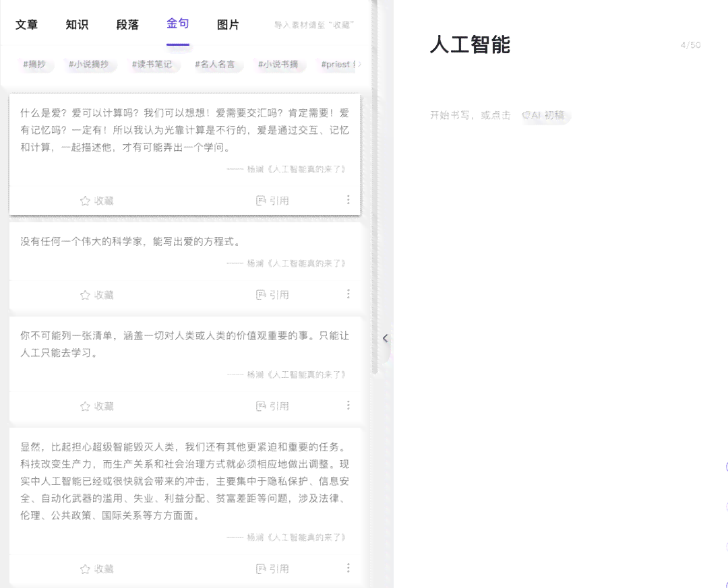Select the 没有任何一个伟大的科学家 quote text
The image size is (728, 588).
[131, 241]
